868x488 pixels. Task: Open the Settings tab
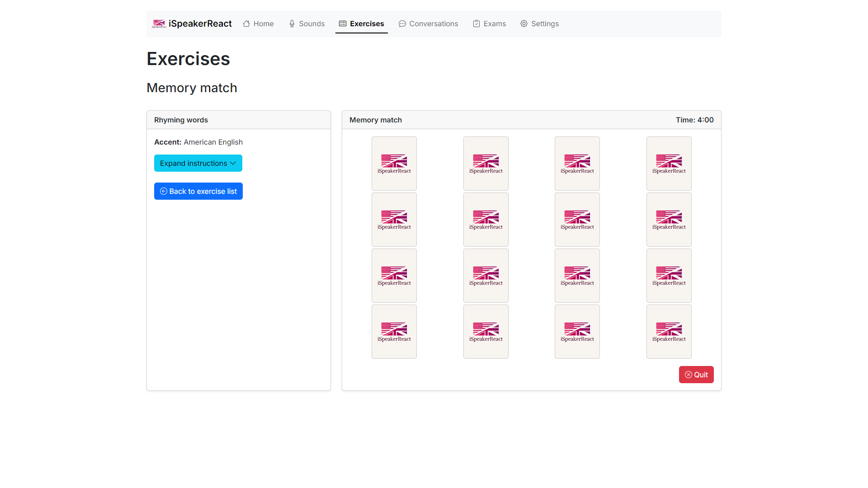[x=539, y=23]
